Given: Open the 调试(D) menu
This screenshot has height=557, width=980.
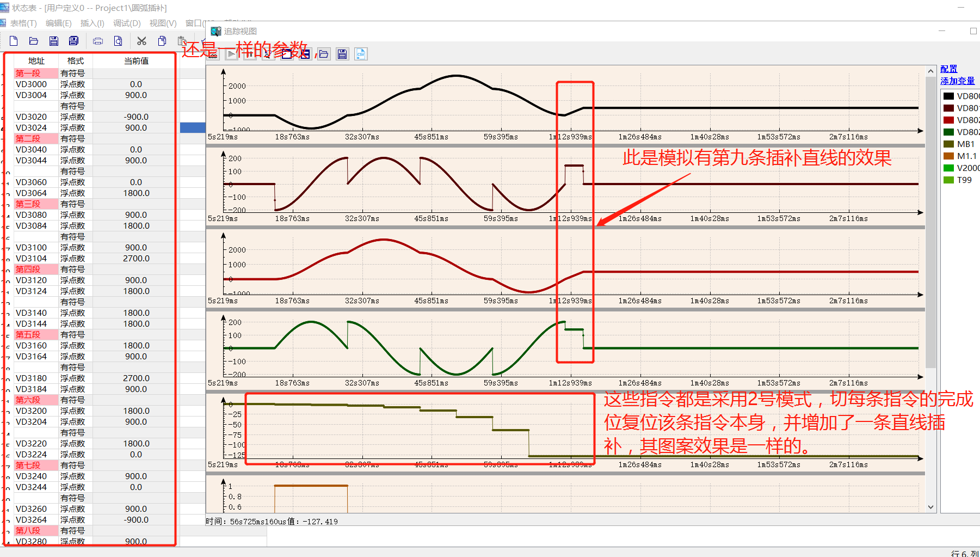Looking at the screenshot, I should tap(127, 23).
